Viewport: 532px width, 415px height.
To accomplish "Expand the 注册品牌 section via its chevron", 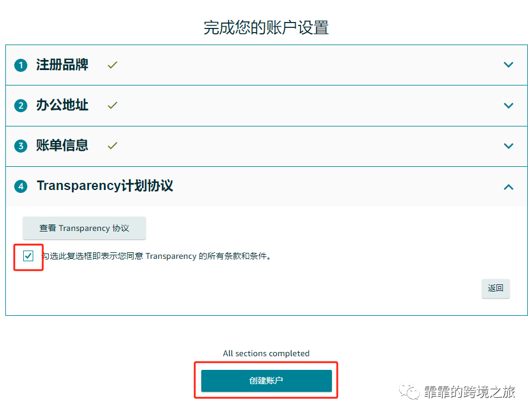I will pos(509,65).
